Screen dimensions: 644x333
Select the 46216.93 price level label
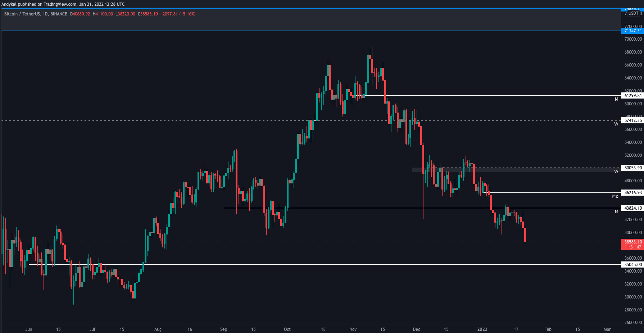(632, 193)
